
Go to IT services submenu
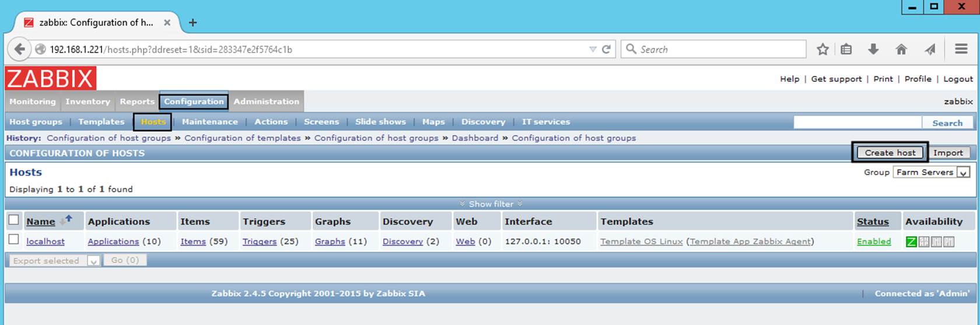point(546,122)
